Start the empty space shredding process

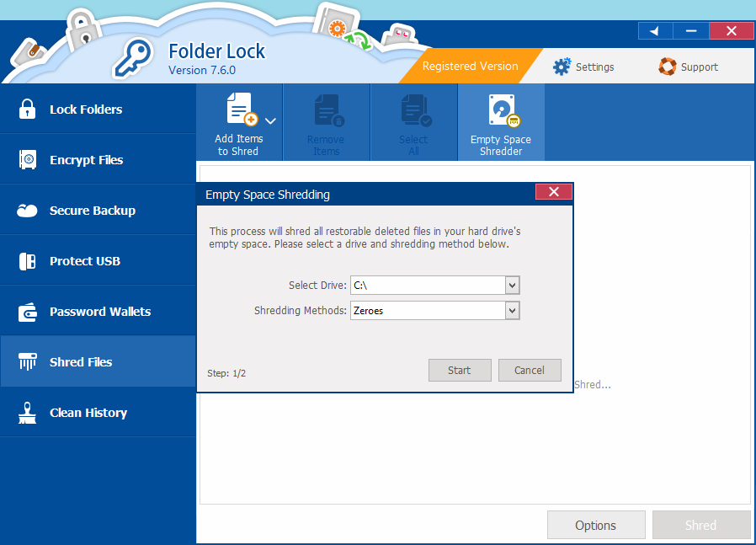tap(460, 370)
